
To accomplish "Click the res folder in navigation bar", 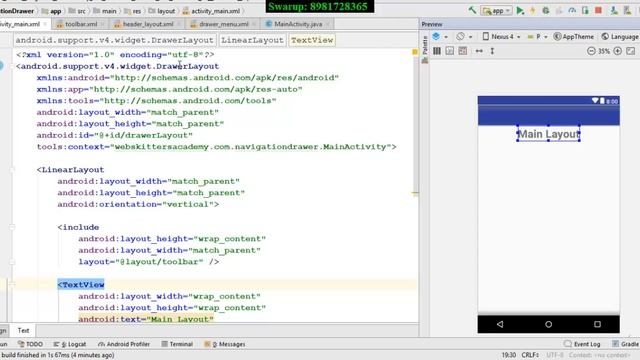I will click(133, 11).
